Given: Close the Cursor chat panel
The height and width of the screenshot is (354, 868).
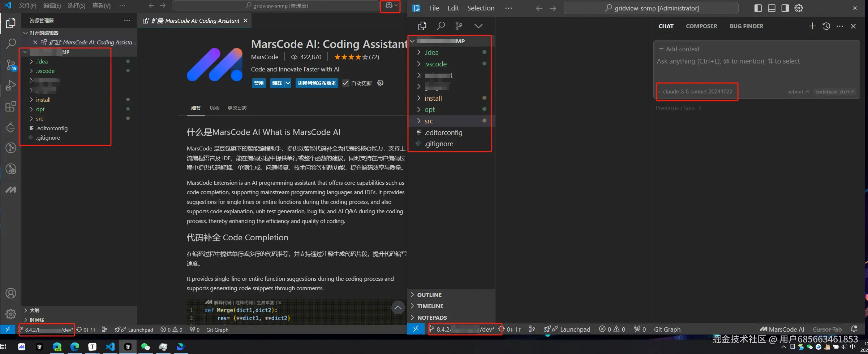Looking at the screenshot, I should [854, 26].
